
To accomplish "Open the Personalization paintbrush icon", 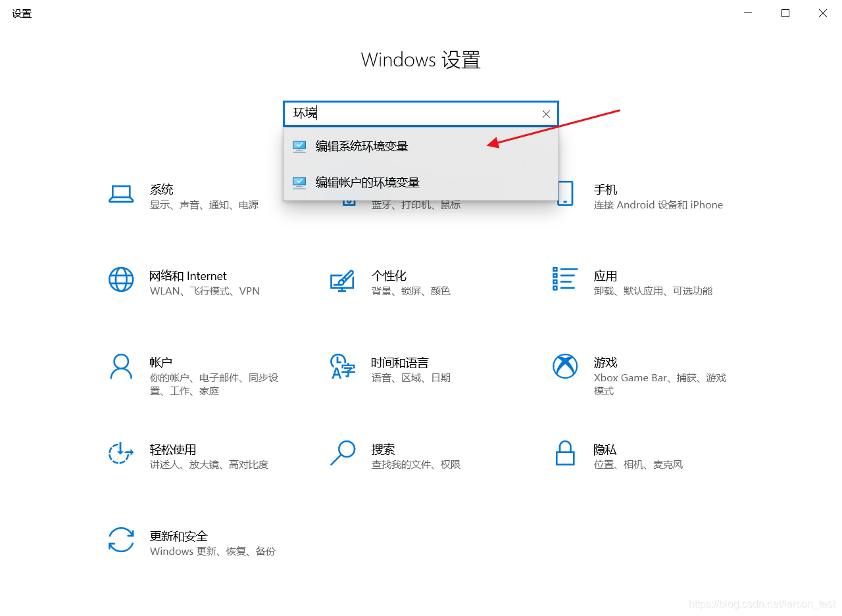I will pos(343,281).
